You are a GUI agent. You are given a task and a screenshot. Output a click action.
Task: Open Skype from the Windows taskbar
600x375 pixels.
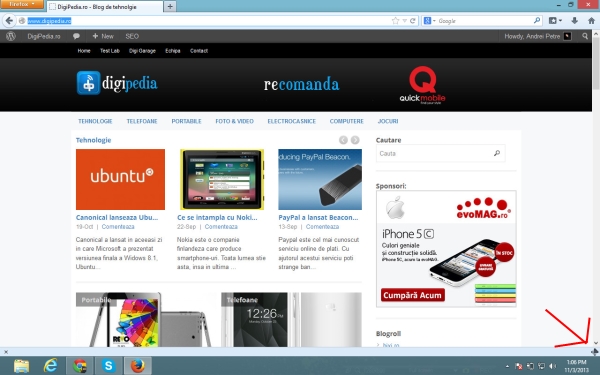(109, 366)
